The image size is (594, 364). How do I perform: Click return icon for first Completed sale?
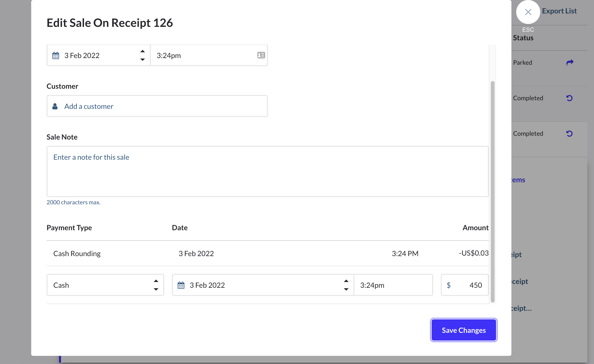click(x=569, y=98)
